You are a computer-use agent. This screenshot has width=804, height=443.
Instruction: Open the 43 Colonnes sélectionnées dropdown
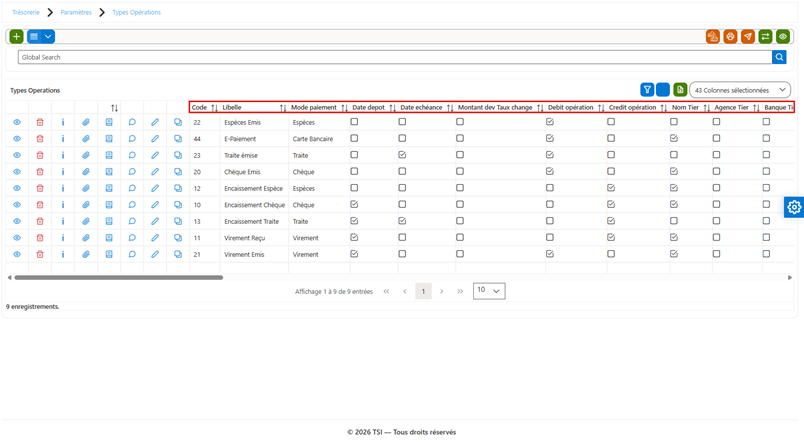[740, 90]
